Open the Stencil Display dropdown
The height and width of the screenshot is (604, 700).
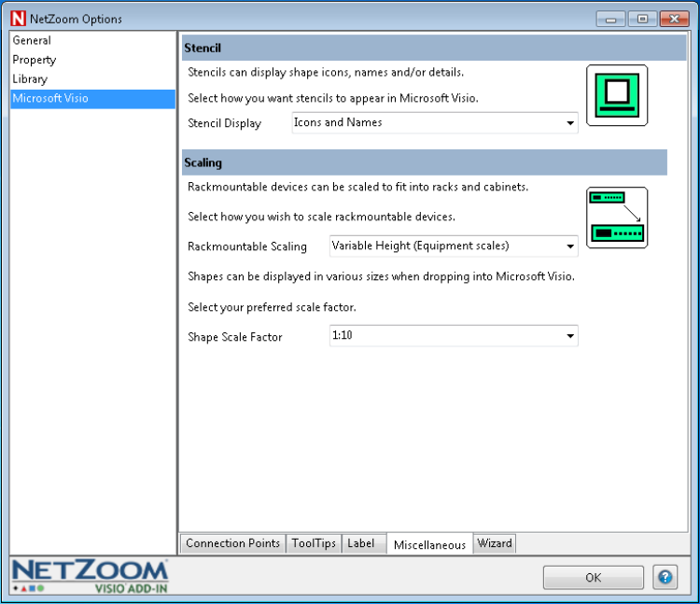click(x=435, y=123)
